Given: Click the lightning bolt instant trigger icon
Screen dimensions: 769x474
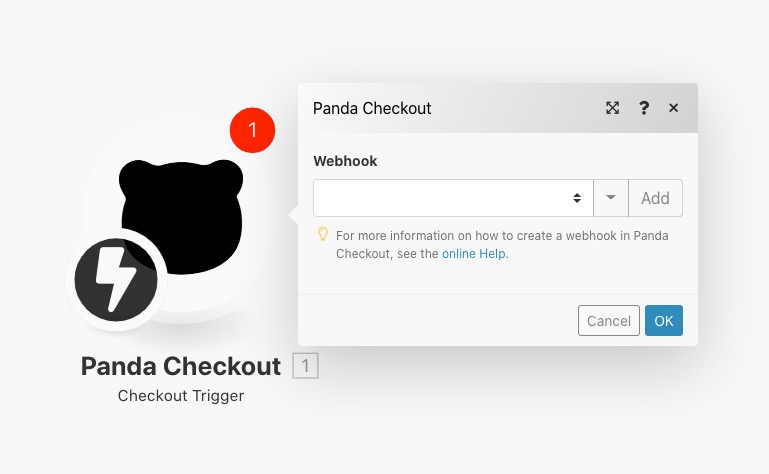Looking at the screenshot, I should [116, 280].
